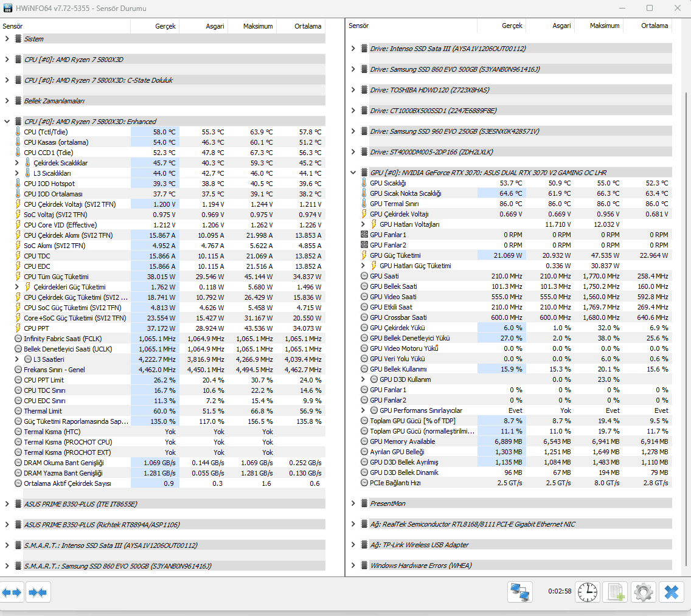691x616 pixels.
Task: Collapse the NVIDIA GeForce RTX 3070 group
Action: coord(353,173)
